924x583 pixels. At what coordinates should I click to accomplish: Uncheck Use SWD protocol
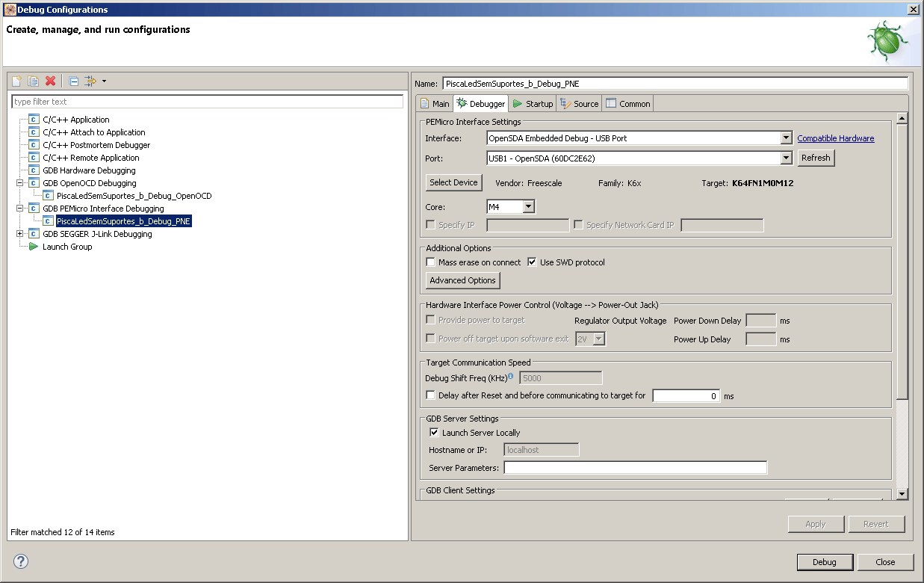pyautogui.click(x=532, y=262)
